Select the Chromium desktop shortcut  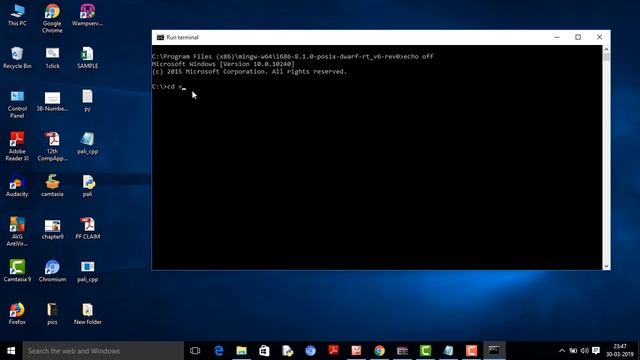tap(52, 271)
